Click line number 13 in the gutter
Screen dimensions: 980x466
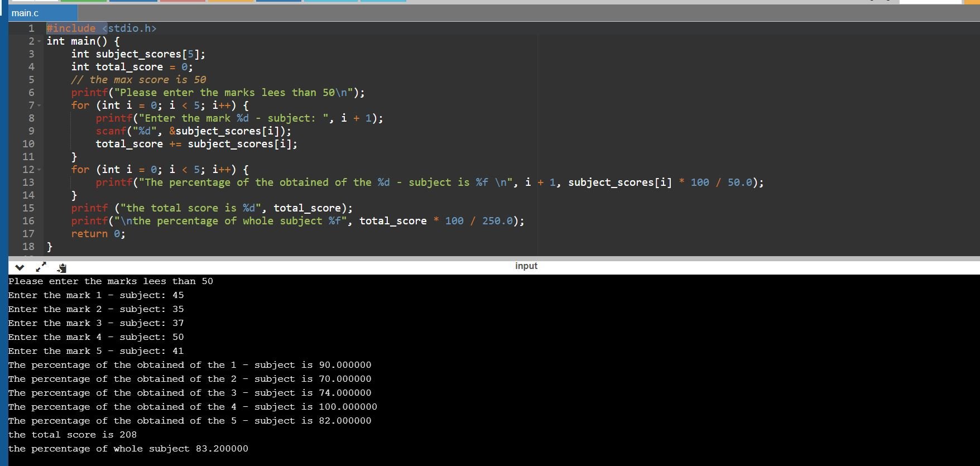[28, 182]
